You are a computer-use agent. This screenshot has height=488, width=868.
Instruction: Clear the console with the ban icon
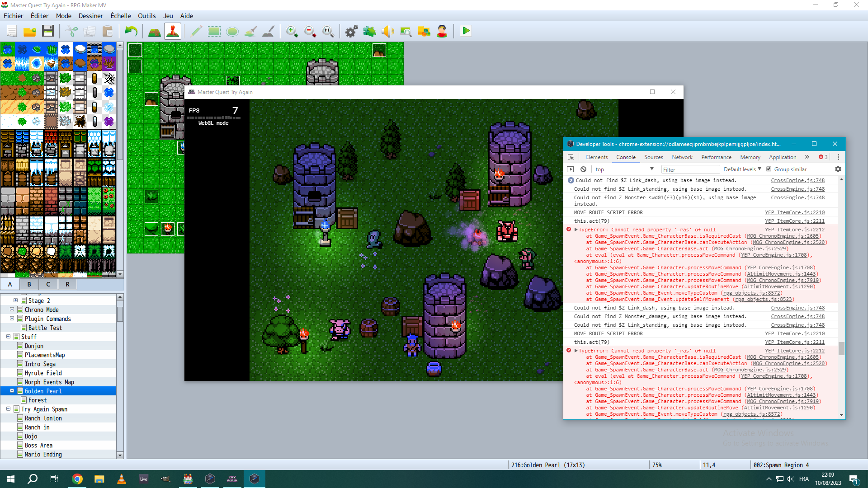(584, 169)
